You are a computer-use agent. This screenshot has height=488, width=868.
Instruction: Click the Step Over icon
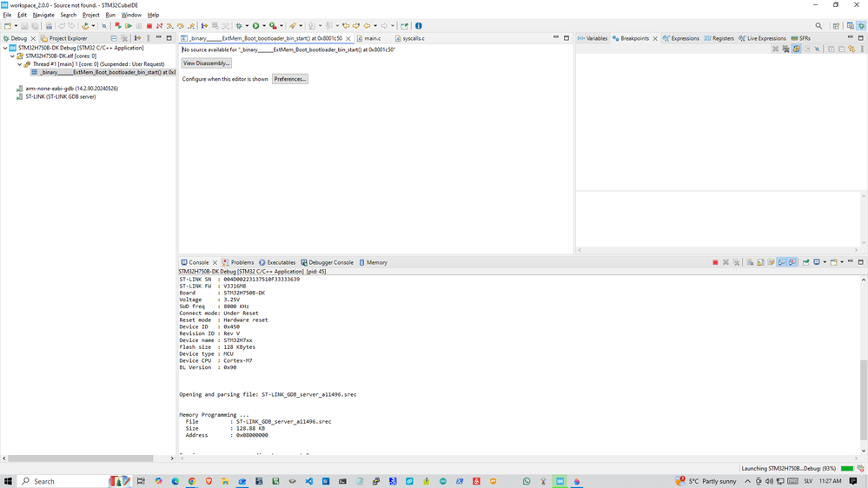tap(181, 25)
